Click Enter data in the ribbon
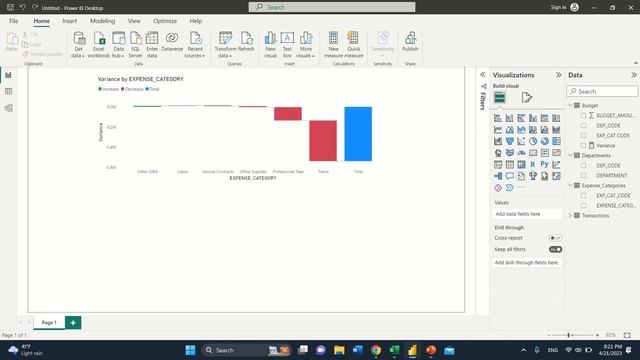 coord(152,44)
